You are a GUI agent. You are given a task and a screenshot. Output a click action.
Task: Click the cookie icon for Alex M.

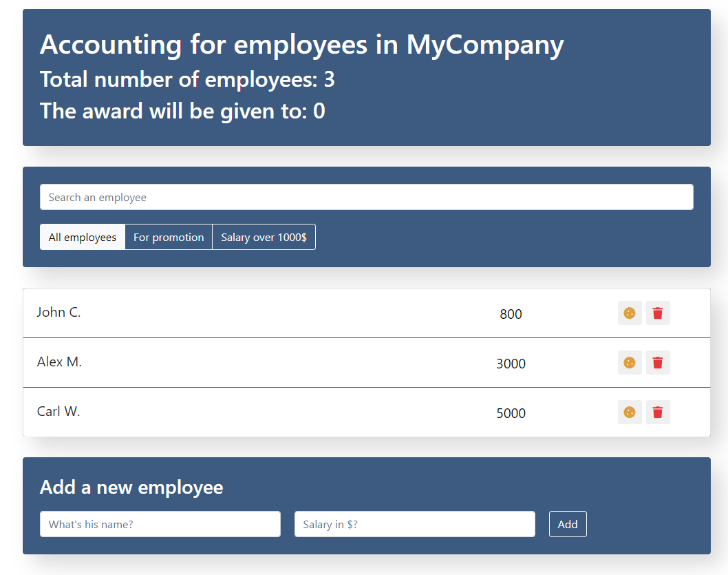(630, 363)
